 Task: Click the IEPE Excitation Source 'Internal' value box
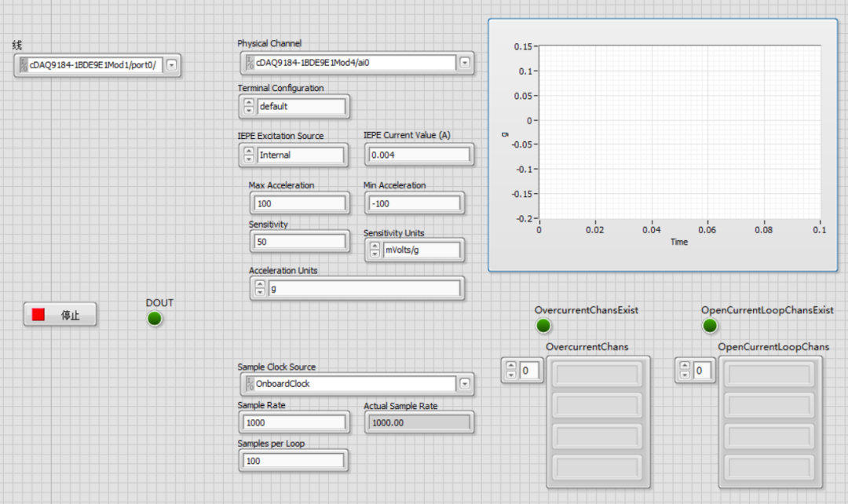pyautogui.click(x=300, y=155)
